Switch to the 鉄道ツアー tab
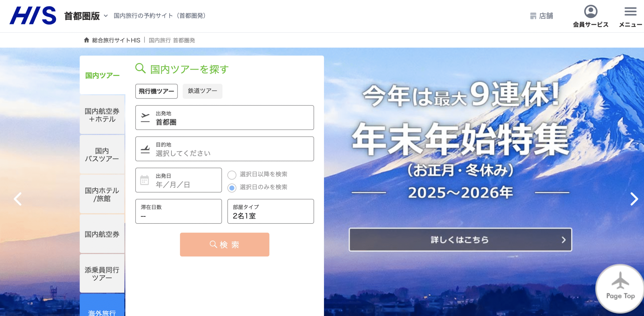The height and width of the screenshot is (316, 644). coord(202,91)
